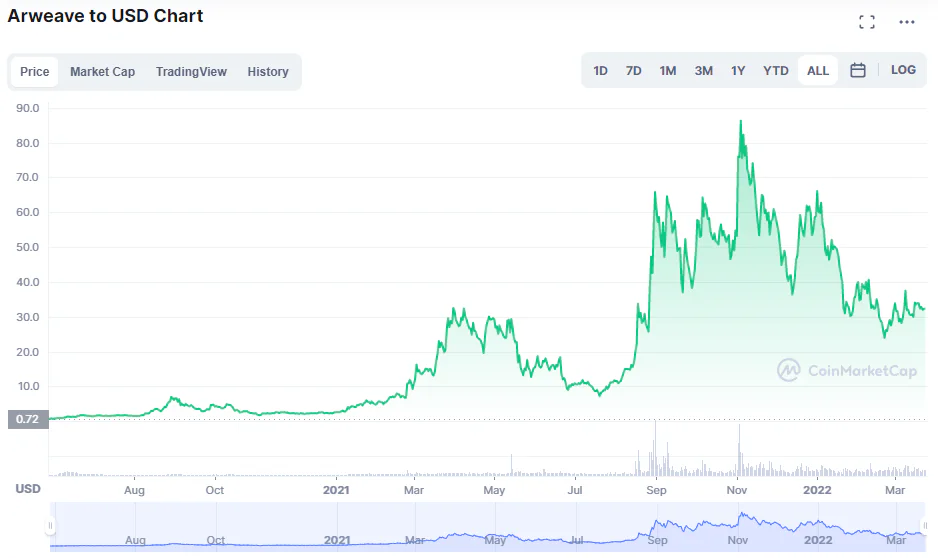Click the 2022 label on the time axis
Screen dimensions: 938x558
[817, 490]
